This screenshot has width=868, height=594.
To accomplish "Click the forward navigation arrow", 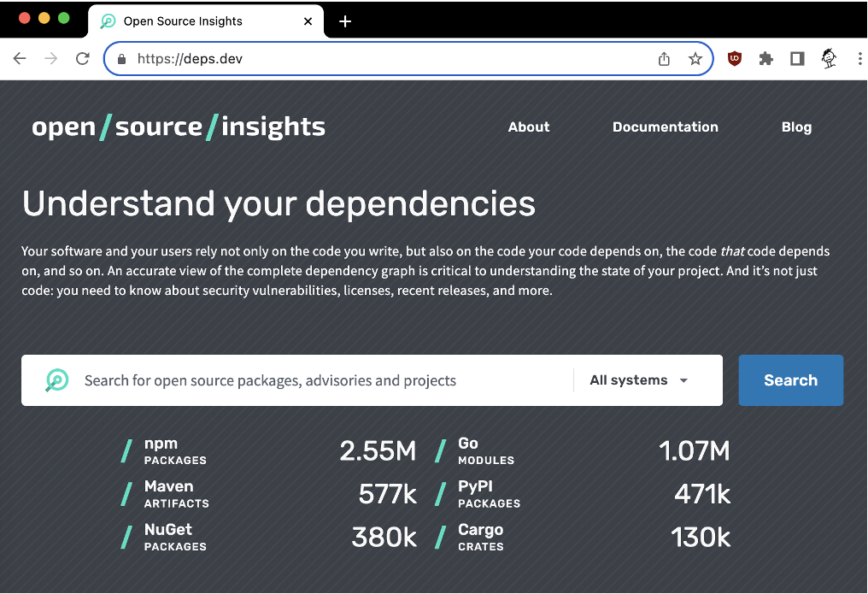I will (51, 59).
